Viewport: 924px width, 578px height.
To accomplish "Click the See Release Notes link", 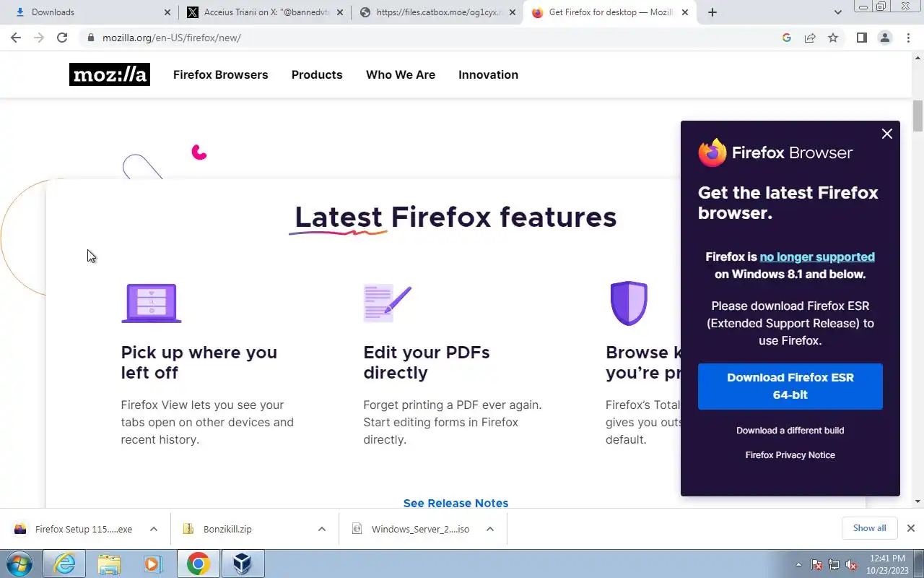I will click(456, 503).
